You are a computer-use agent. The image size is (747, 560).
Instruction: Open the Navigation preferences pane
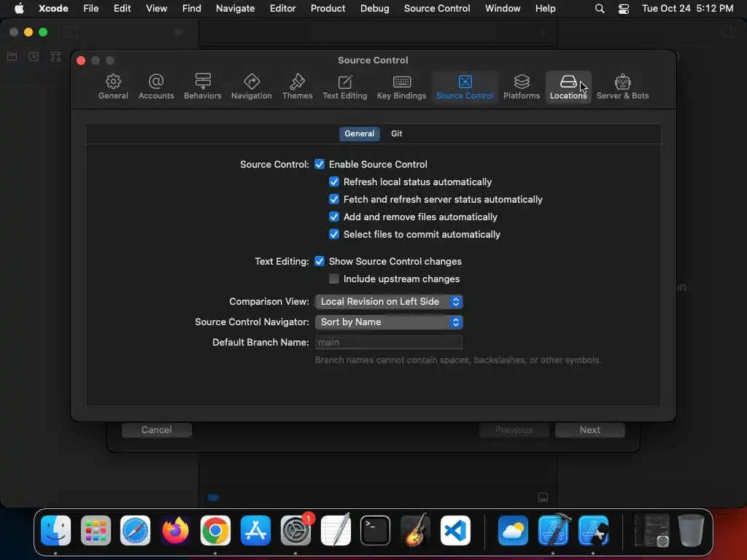pyautogui.click(x=251, y=87)
